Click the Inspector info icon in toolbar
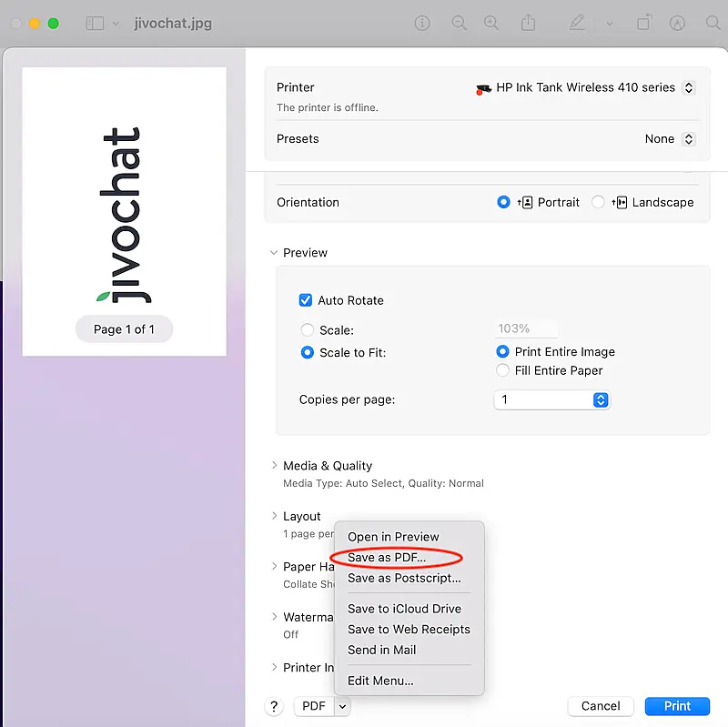Image resolution: width=728 pixels, height=727 pixels. click(422, 24)
